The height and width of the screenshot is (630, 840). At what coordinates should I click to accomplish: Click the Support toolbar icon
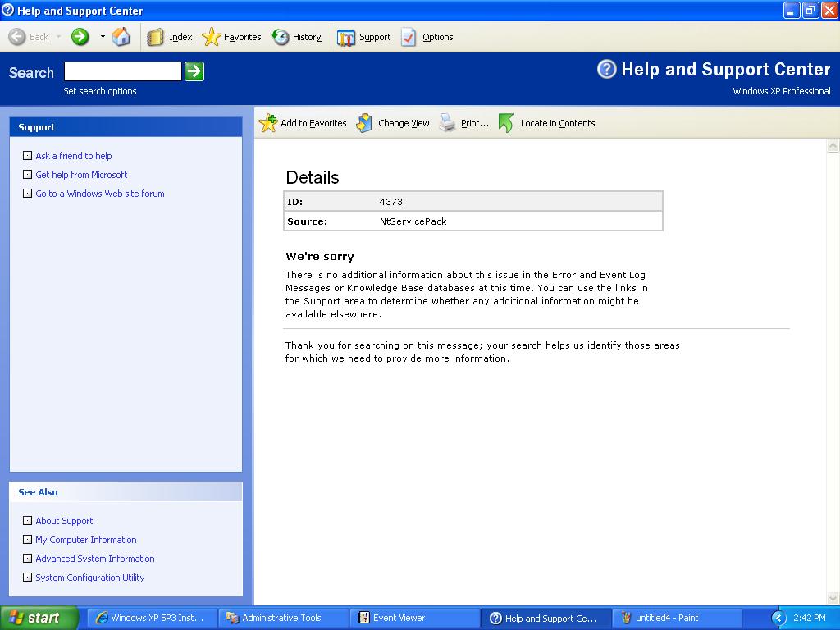point(346,37)
